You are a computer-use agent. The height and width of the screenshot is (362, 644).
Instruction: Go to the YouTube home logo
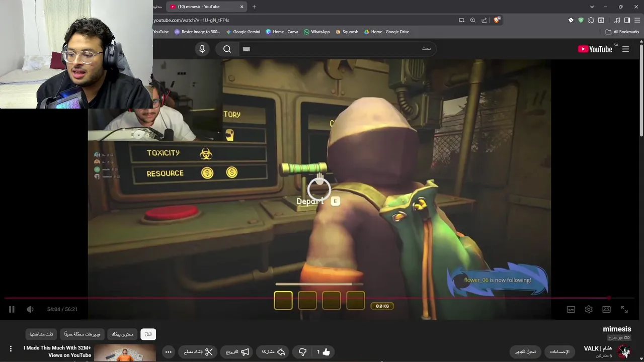click(x=595, y=49)
